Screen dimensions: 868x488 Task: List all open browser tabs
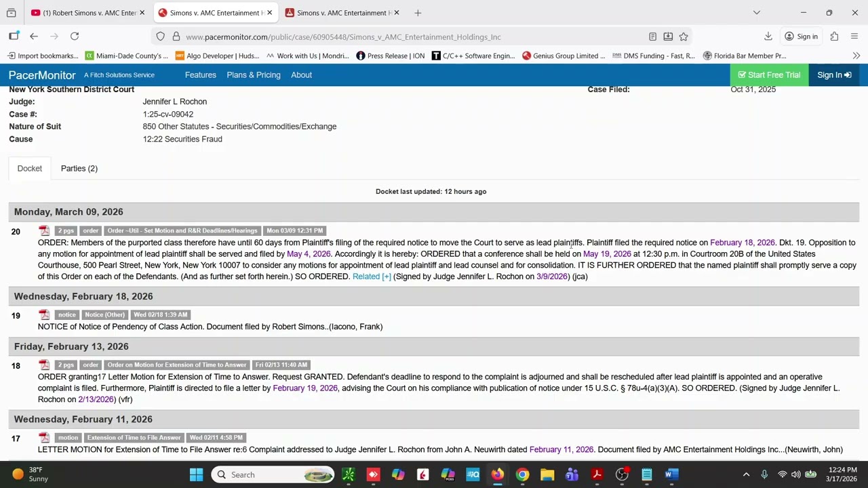tap(757, 13)
